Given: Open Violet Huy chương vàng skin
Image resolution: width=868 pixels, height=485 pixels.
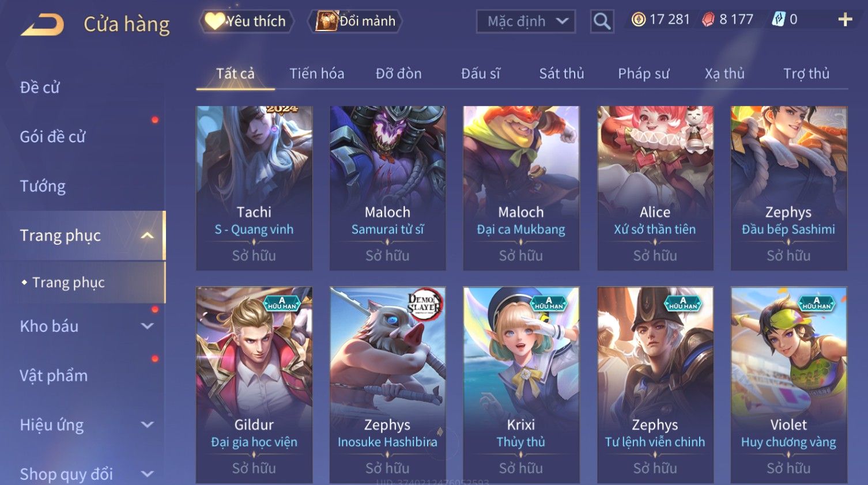Looking at the screenshot, I should point(788,385).
